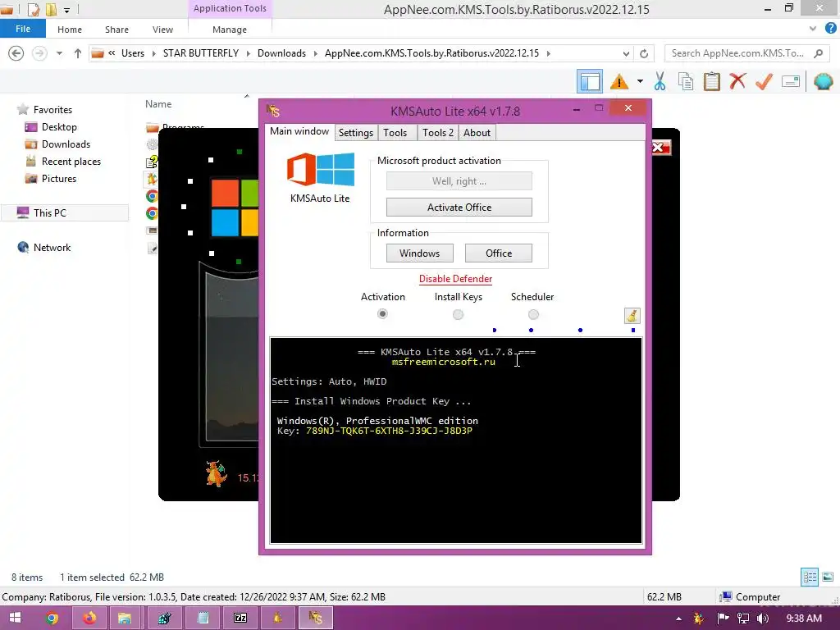This screenshot has height=630, width=840.
Task: Click the Explorer Help question mark icon
Action: (830, 29)
